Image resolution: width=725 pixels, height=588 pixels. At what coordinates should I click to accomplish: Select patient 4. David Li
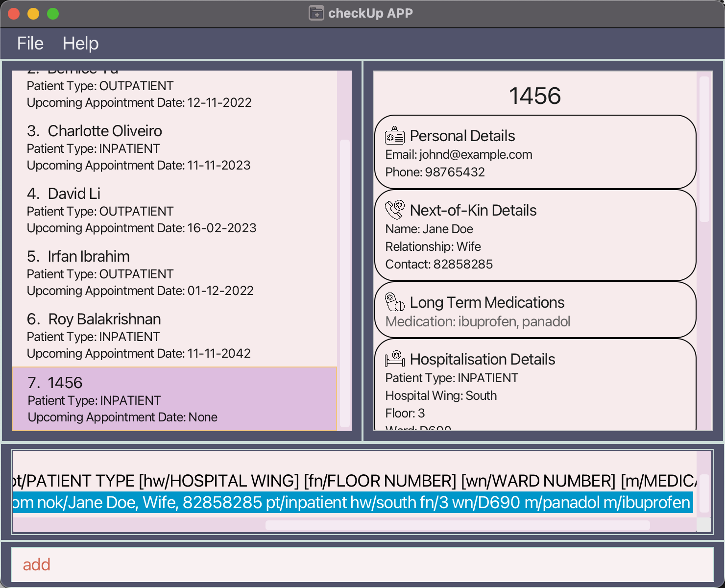click(x=174, y=210)
